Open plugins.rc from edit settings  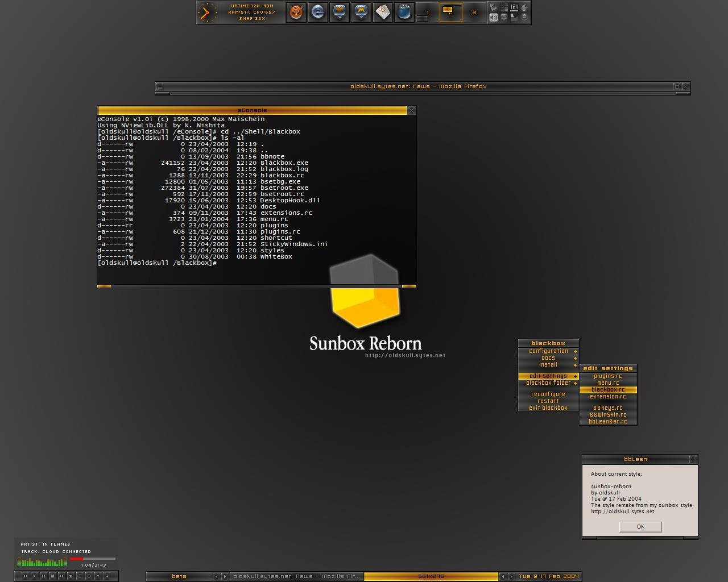point(608,376)
